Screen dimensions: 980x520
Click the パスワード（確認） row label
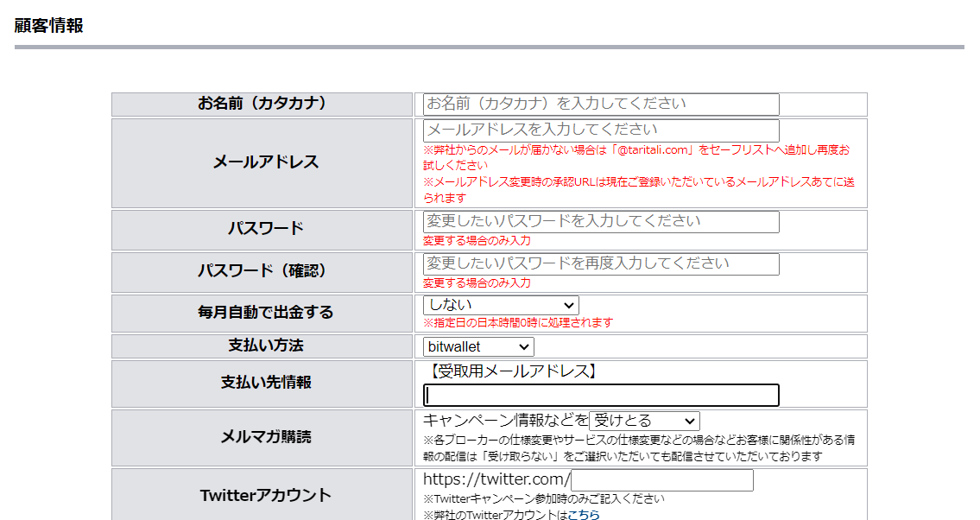pyautogui.click(x=262, y=271)
